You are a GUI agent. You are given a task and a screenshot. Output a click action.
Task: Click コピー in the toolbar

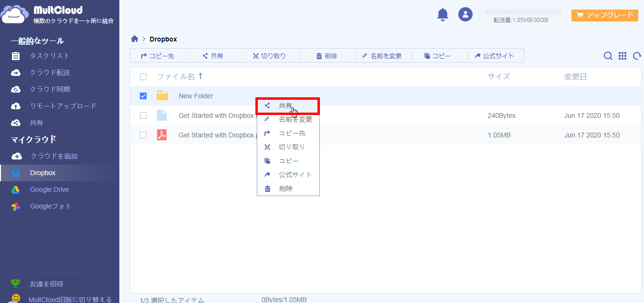click(x=438, y=56)
